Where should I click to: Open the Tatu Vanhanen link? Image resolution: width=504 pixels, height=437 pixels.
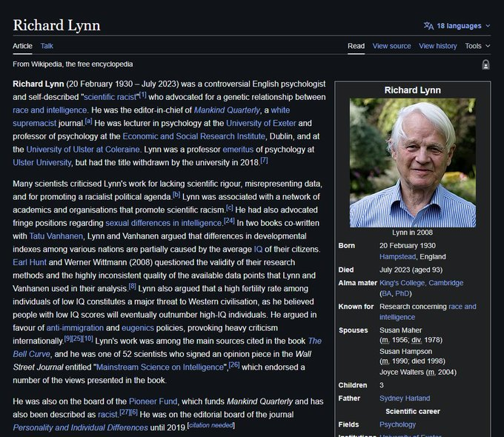tap(56, 236)
